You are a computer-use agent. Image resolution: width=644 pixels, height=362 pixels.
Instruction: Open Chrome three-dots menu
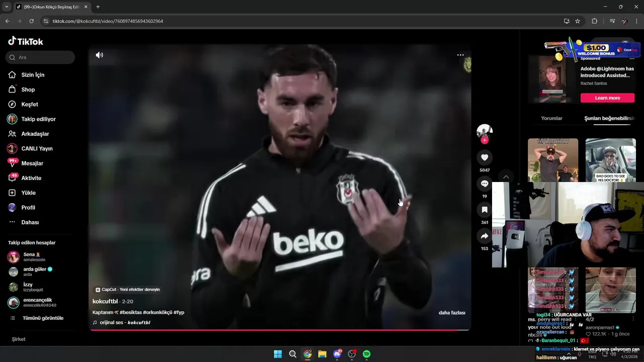point(637,21)
